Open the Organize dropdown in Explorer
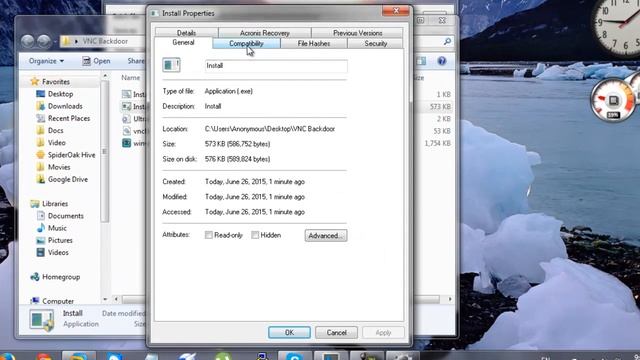The image size is (640, 360). point(46,61)
